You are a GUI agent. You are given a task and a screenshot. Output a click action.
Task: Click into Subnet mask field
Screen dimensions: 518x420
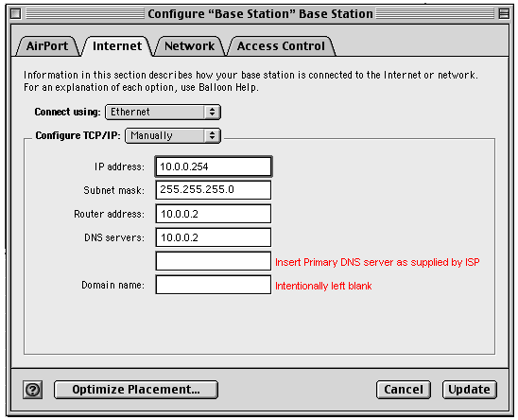[214, 190]
